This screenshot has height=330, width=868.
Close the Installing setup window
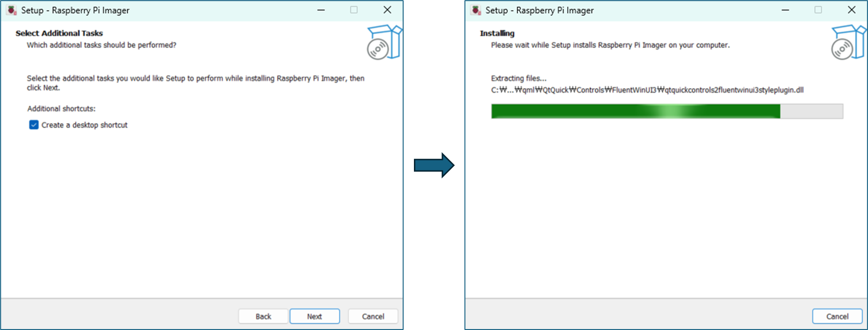[x=852, y=10]
